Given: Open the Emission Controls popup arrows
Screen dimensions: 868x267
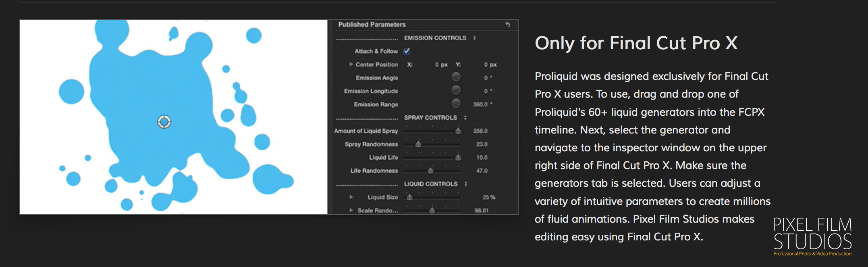Looking at the screenshot, I should coord(474,38).
